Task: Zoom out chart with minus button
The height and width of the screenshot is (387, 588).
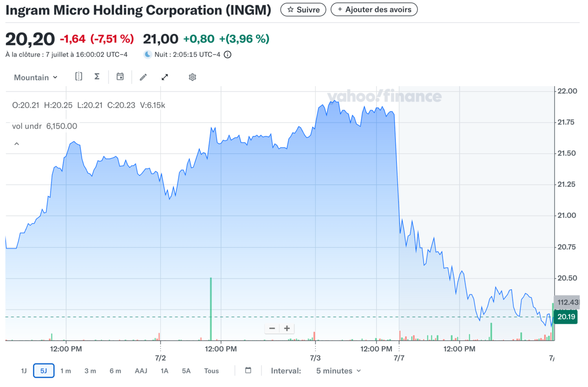Action: (x=272, y=328)
